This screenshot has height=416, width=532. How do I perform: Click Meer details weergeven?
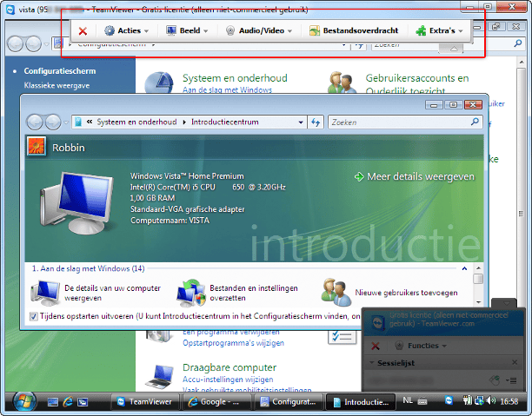(x=415, y=176)
